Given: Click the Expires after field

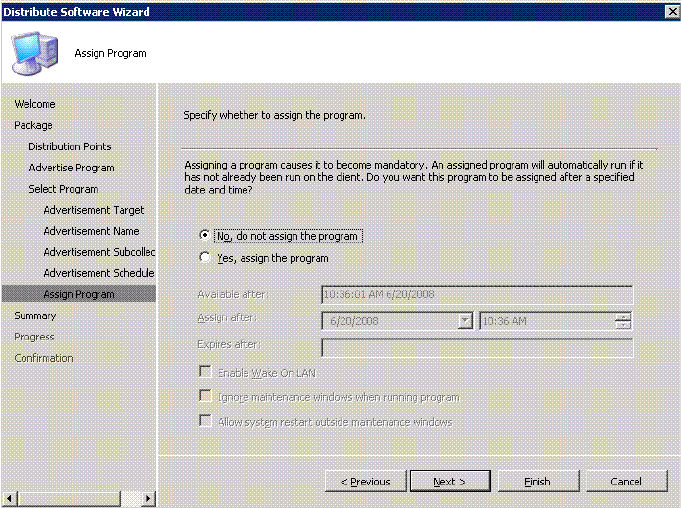Looking at the screenshot, I should pos(477,348).
